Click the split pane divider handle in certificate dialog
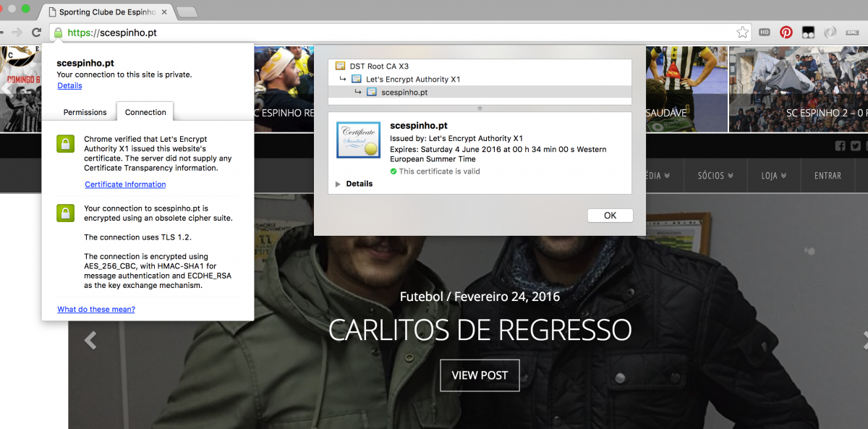Viewport: 868px width, 429px height. [480, 109]
